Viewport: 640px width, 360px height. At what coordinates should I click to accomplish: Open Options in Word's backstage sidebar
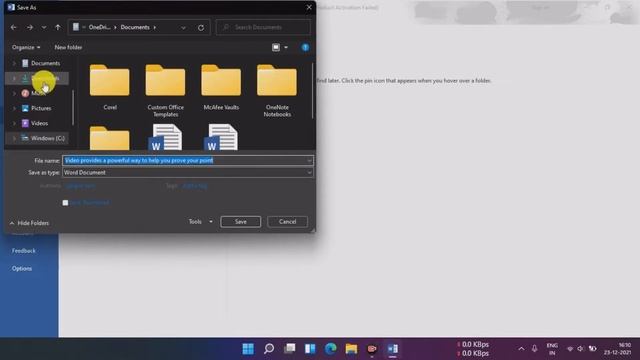(x=22, y=269)
